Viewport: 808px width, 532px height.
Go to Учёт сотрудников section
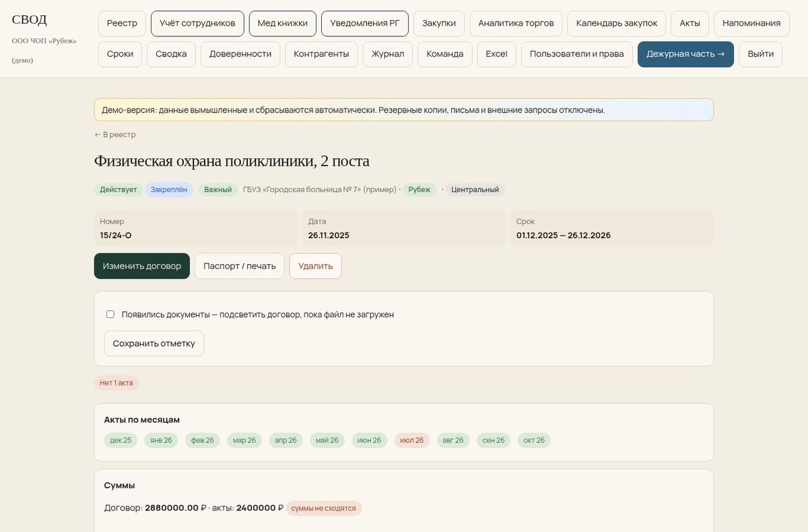click(x=197, y=24)
